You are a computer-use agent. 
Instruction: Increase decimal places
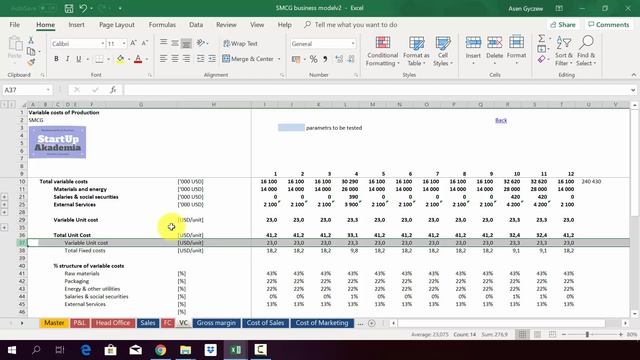coord(339,59)
